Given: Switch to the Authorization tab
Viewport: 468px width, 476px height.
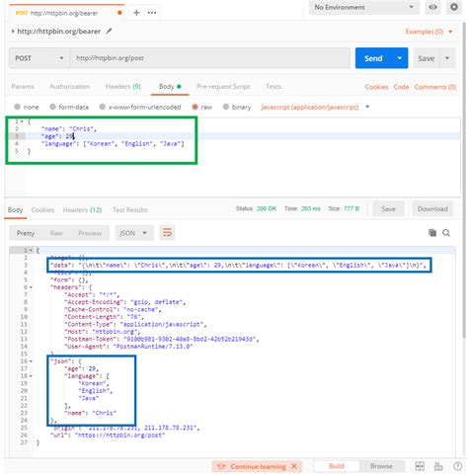Looking at the screenshot, I should click(x=69, y=87).
